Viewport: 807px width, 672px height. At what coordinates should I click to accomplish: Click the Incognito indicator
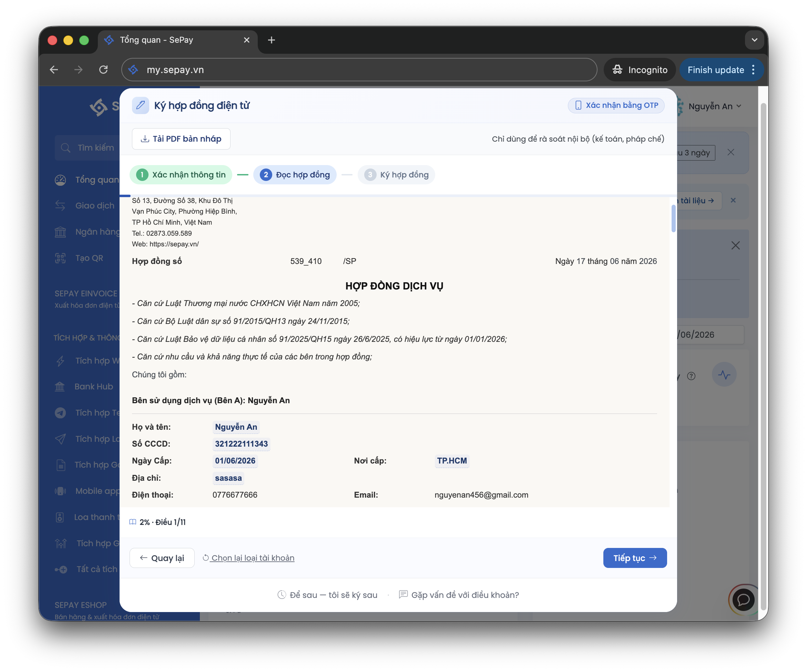[x=640, y=70]
